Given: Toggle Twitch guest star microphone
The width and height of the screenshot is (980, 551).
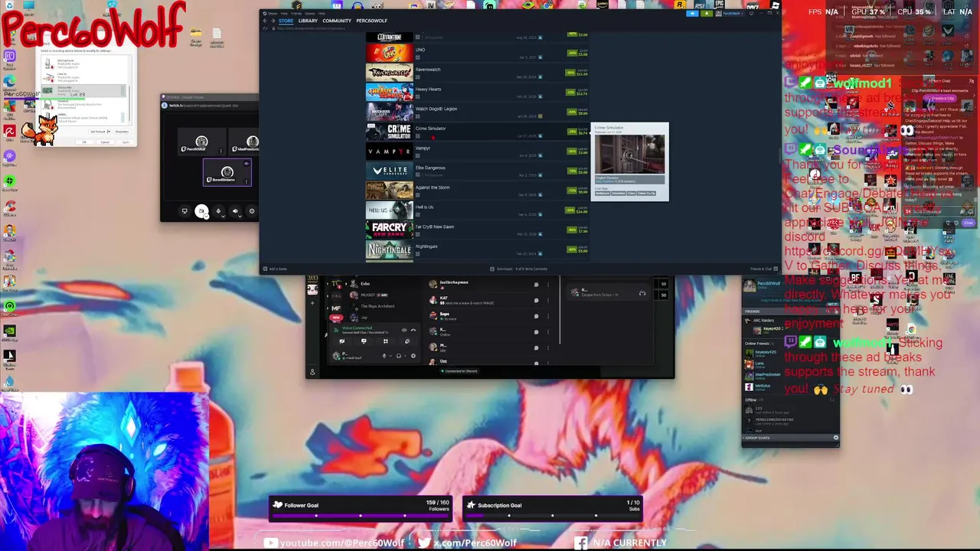Looking at the screenshot, I should 218,211.
